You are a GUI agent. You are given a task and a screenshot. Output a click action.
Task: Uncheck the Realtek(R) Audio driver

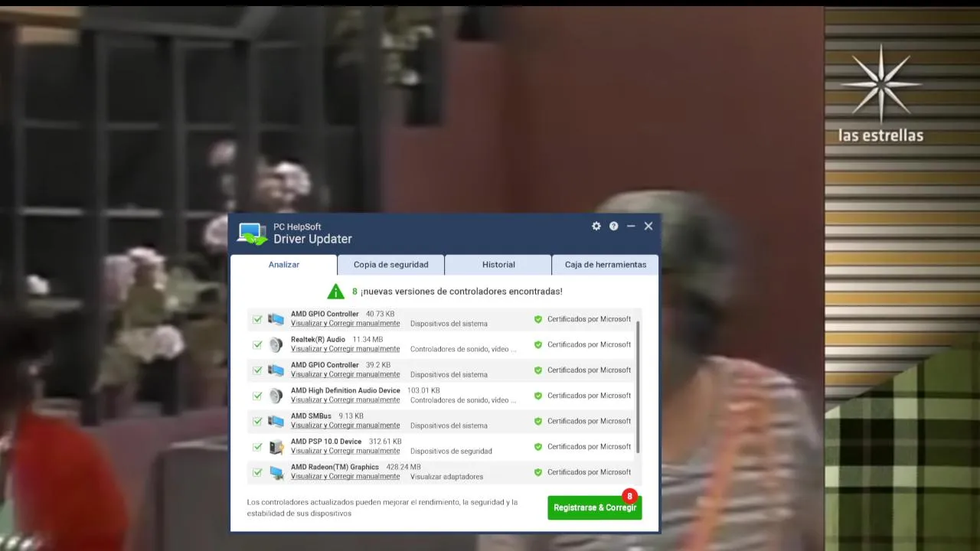pos(257,344)
